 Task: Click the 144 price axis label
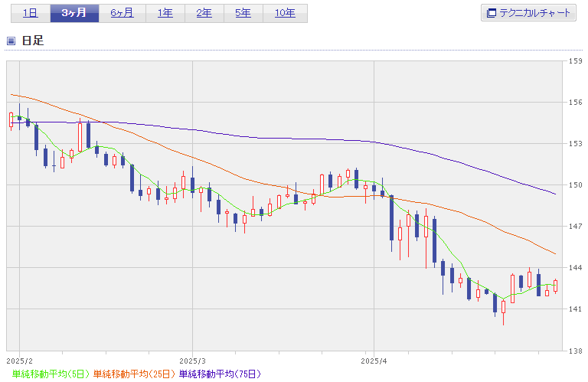pyautogui.click(x=576, y=268)
